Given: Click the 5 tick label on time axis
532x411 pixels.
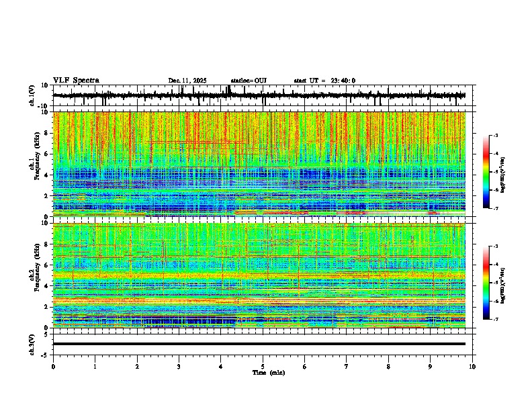Looking at the screenshot, I should tap(263, 367).
